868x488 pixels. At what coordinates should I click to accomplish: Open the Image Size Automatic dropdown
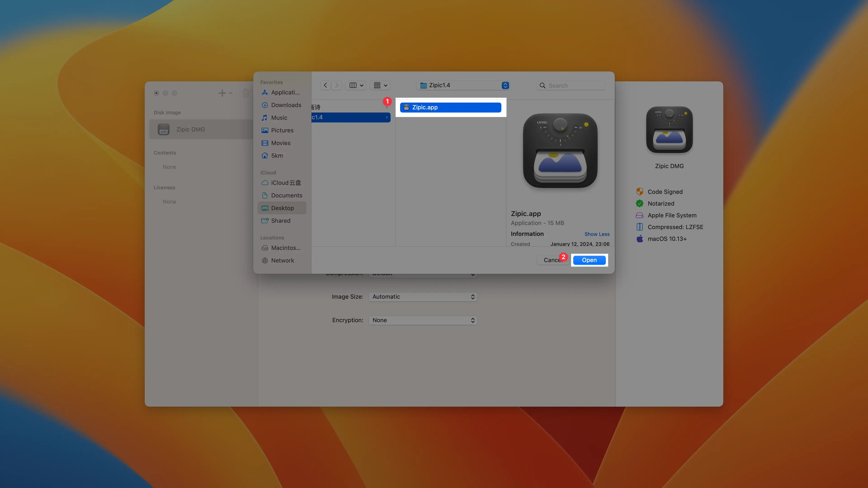[423, 297]
